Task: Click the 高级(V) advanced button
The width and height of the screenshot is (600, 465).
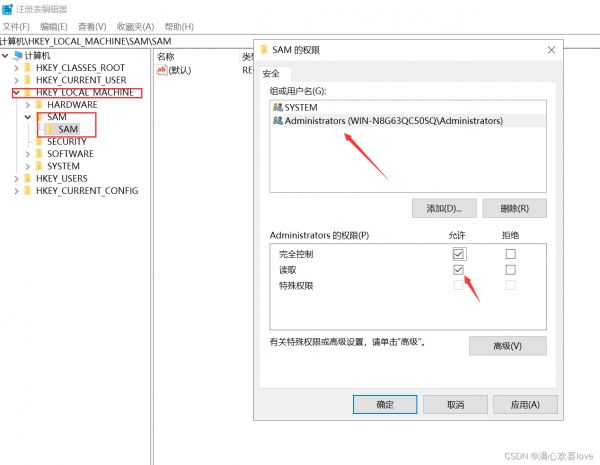Action: [x=507, y=345]
